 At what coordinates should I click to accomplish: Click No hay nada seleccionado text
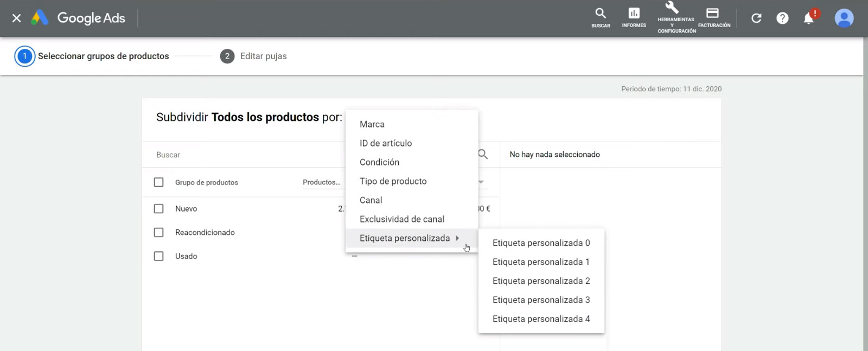point(554,155)
